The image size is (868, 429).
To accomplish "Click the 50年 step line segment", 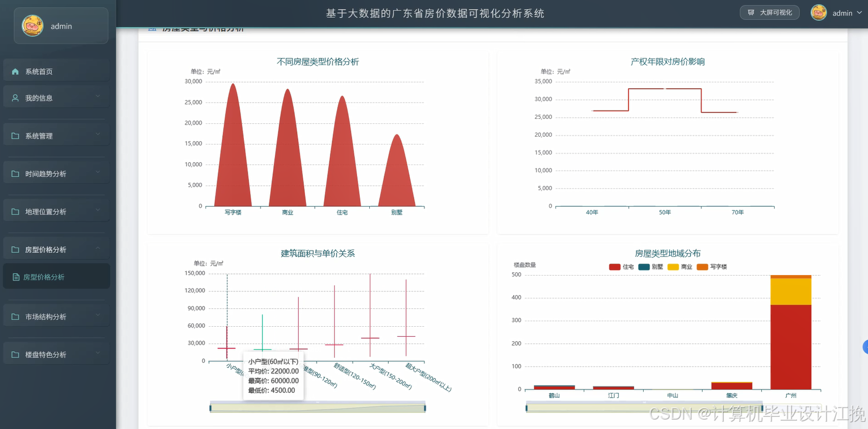I will click(665, 89).
